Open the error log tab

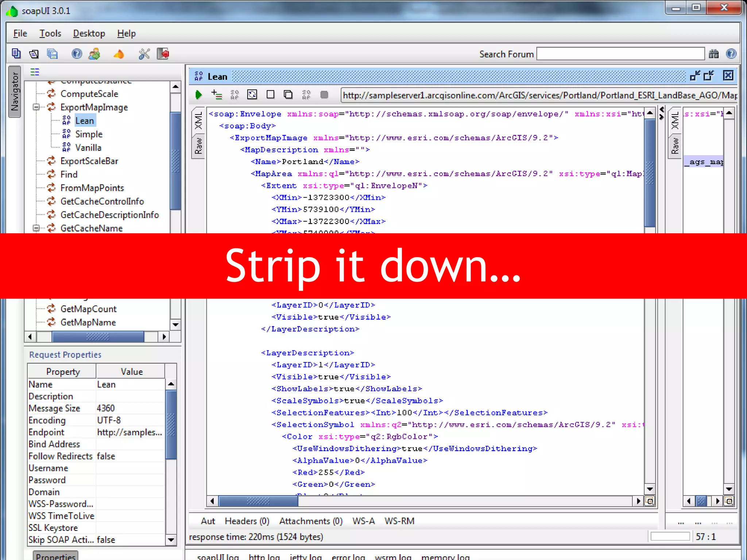pos(348,557)
